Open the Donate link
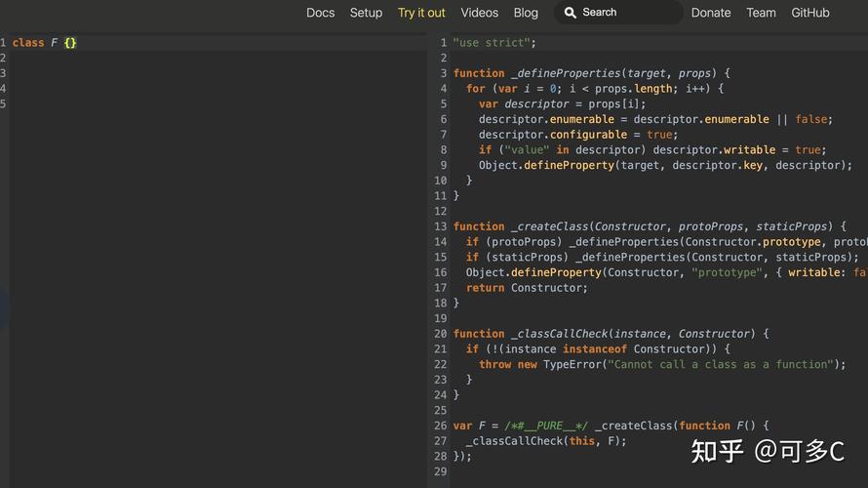 coord(711,13)
